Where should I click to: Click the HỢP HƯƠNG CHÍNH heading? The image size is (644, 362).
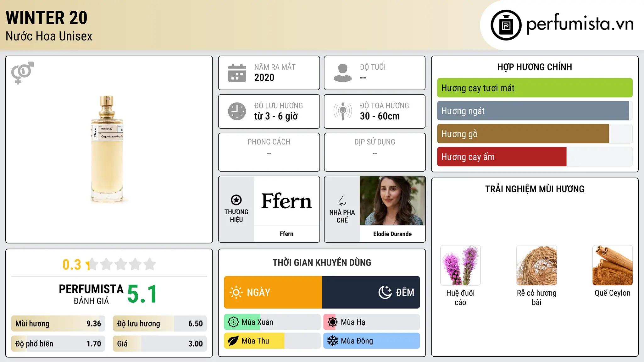535,67
